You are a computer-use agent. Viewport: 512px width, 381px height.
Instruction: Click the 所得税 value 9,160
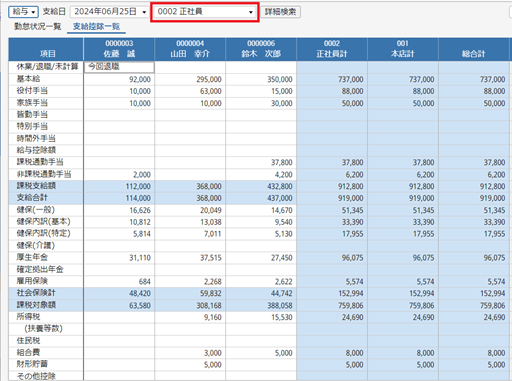[213, 317]
